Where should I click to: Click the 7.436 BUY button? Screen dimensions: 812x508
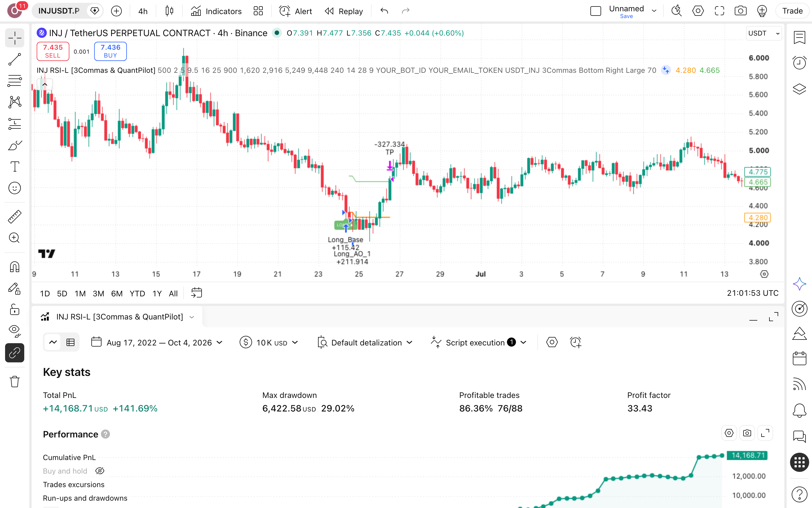click(x=111, y=51)
